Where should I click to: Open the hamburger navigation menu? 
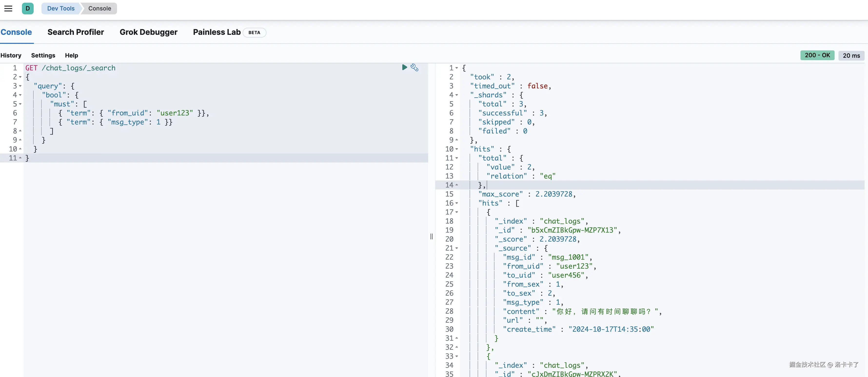pyautogui.click(x=9, y=9)
